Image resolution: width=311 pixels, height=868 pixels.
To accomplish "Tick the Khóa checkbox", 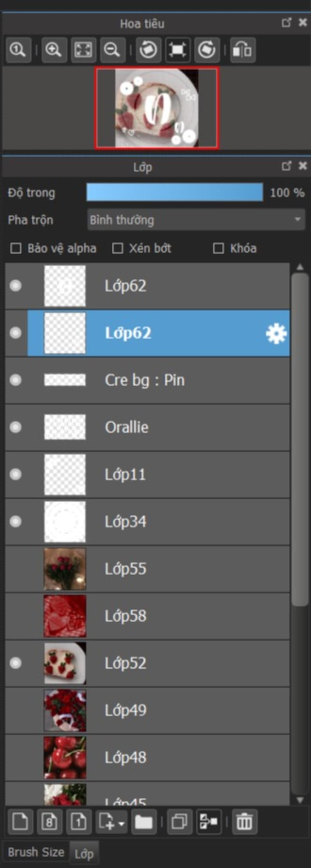I will 218,248.
